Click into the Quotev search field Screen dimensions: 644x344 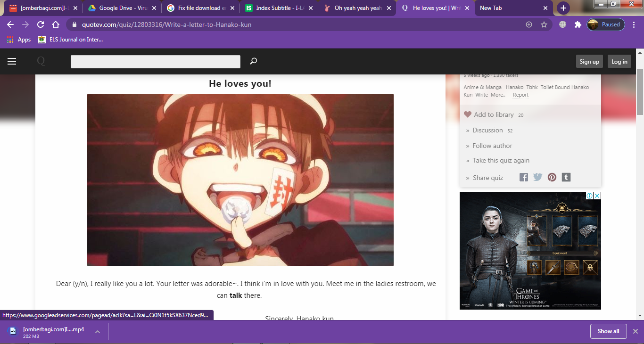tap(155, 62)
